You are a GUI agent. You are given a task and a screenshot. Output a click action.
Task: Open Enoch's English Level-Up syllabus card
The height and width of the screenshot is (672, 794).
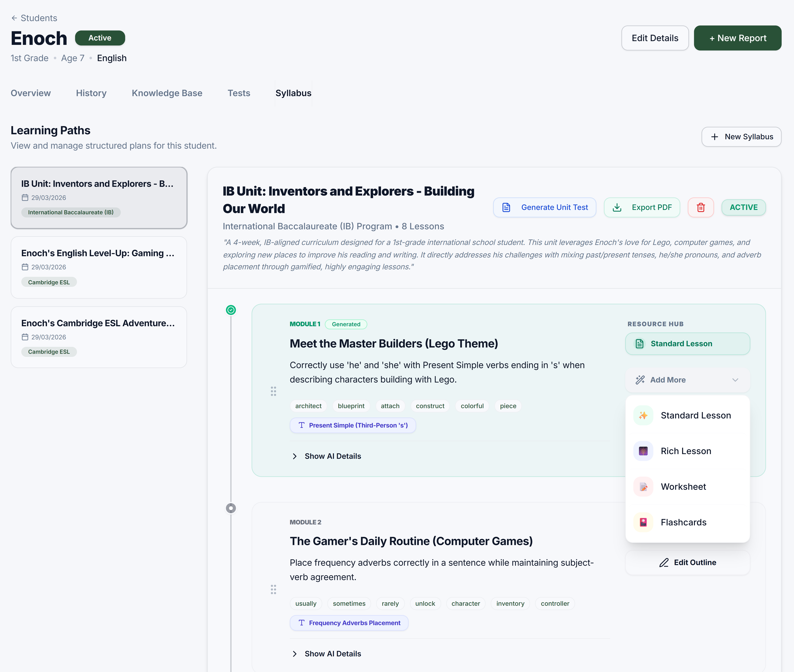click(x=99, y=267)
